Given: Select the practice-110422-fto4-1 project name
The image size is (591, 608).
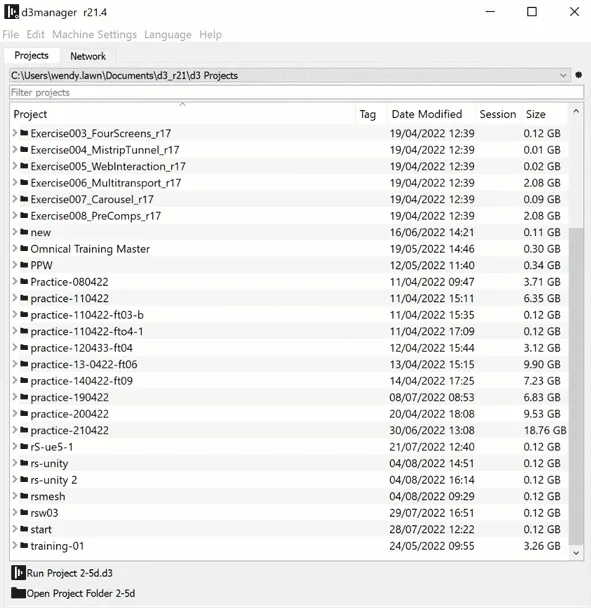Looking at the screenshot, I should click(x=87, y=332).
